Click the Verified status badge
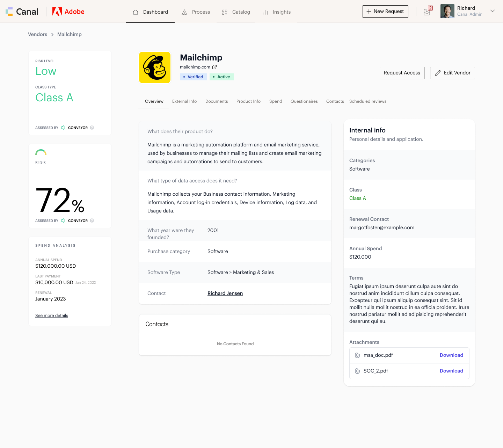This screenshot has height=448, width=503. pos(193,77)
